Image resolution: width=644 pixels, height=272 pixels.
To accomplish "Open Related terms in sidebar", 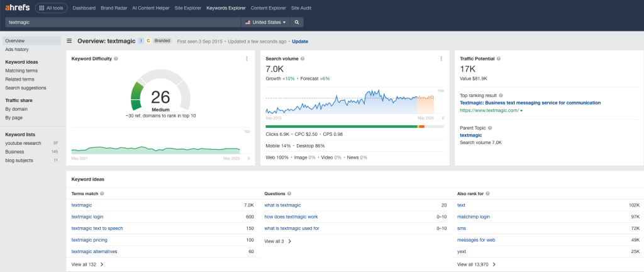I will (19, 79).
